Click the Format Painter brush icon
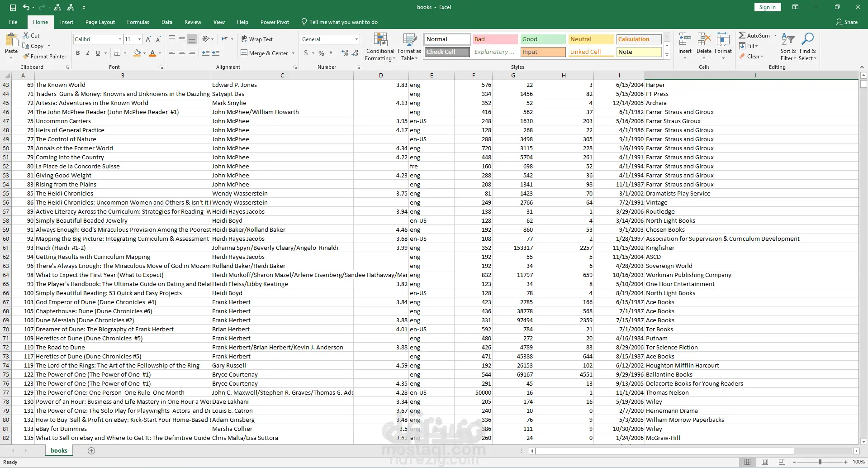The height and width of the screenshot is (468, 868). click(26, 57)
